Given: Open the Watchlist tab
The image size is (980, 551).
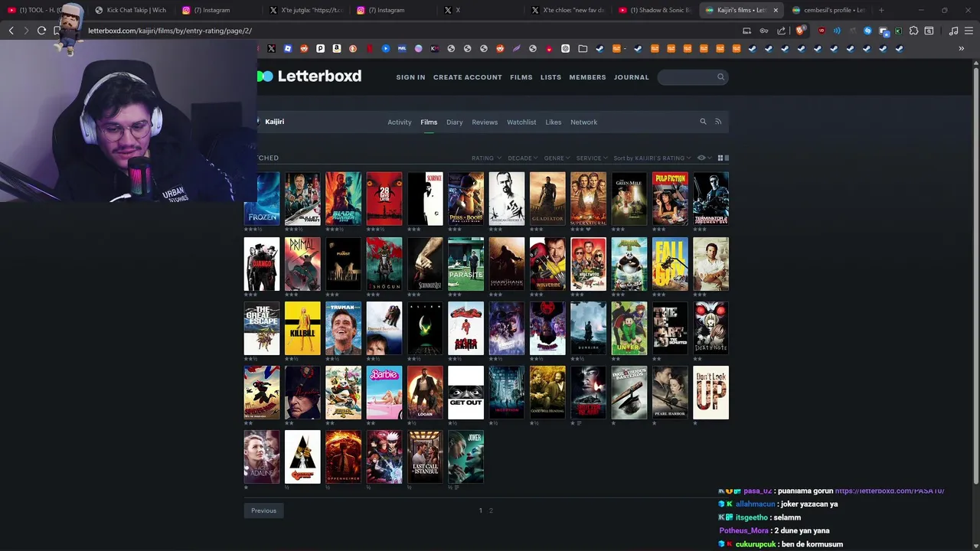Looking at the screenshot, I should click(x=521, y=122).
